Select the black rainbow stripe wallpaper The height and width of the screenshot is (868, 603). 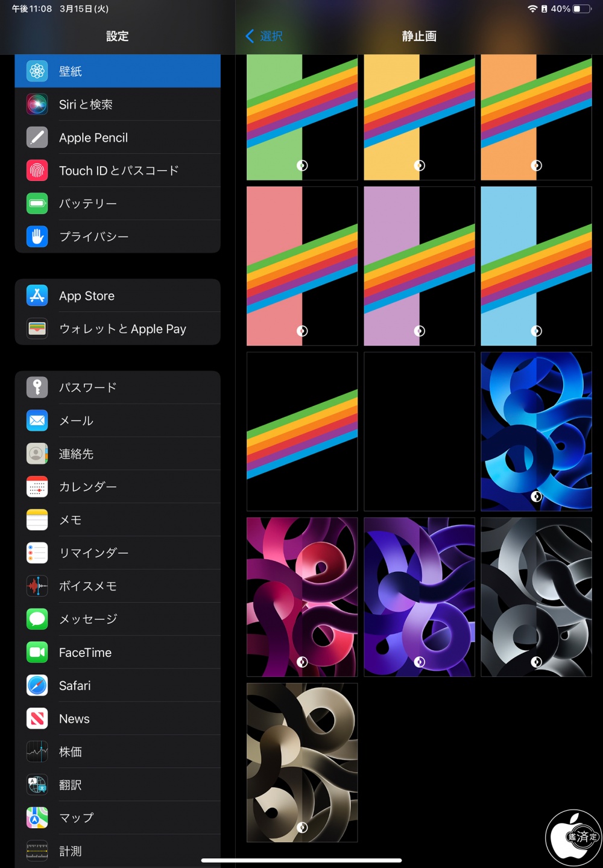(x=302, y=431)
